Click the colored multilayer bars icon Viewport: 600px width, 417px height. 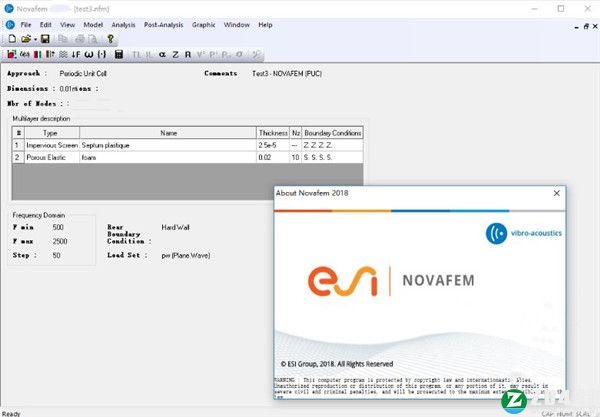(38, 54)
